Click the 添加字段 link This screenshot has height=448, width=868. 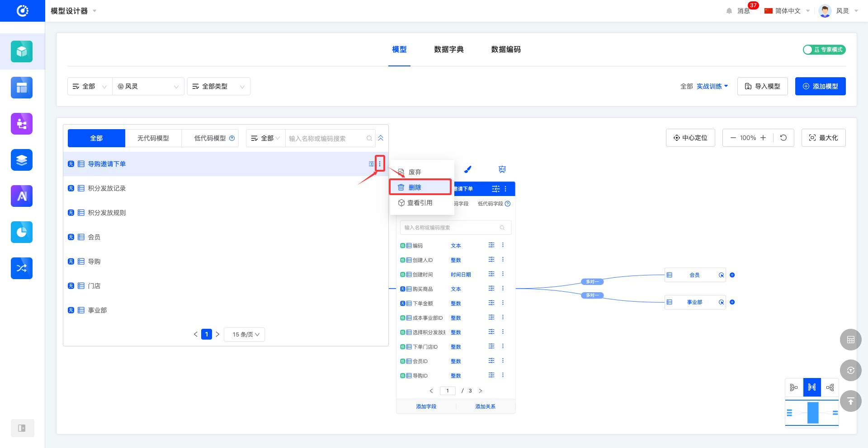(x=426, y=406)
